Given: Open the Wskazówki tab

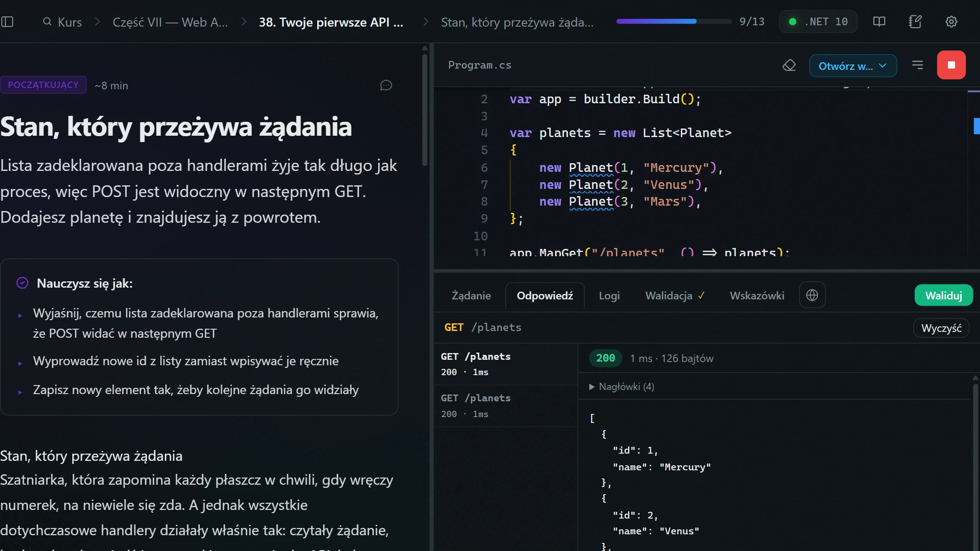Looking at the screenshot, I should 757,296.
